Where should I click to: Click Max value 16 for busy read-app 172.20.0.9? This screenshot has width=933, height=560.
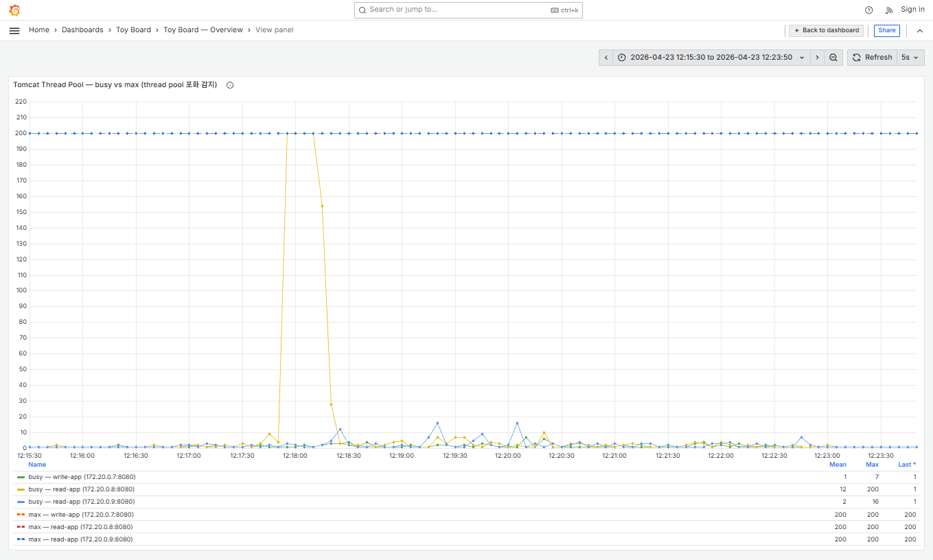tap(875, 502)
